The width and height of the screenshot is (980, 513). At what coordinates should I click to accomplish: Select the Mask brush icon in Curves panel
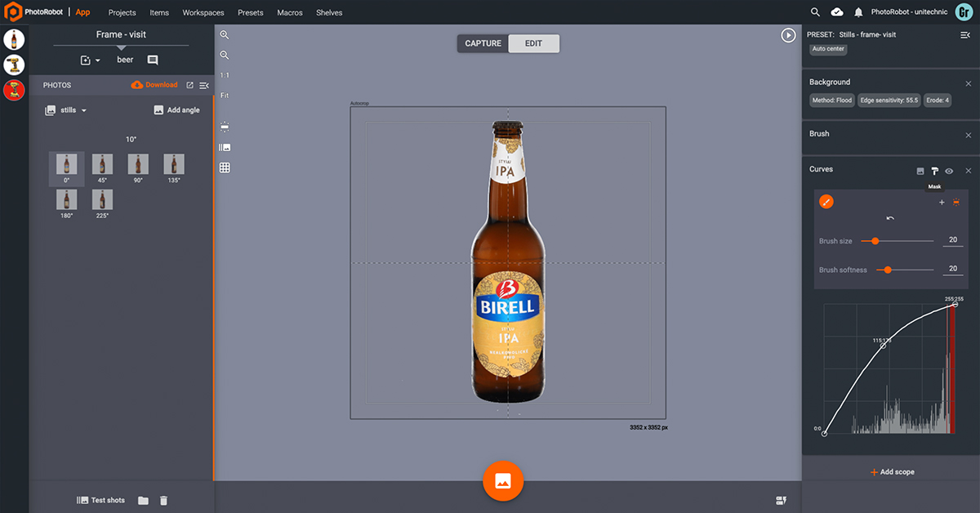pos(934,171)
